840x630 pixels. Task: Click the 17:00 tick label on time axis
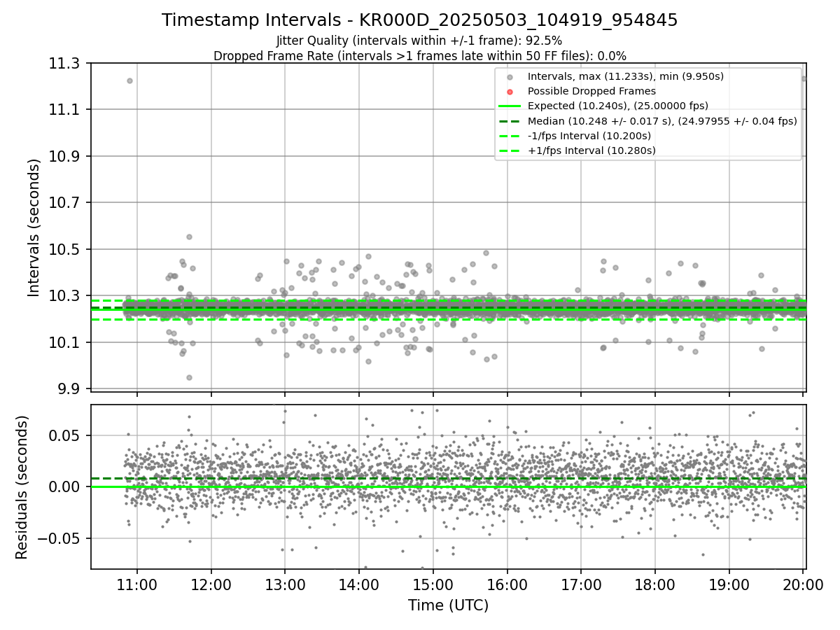point(581,584)
